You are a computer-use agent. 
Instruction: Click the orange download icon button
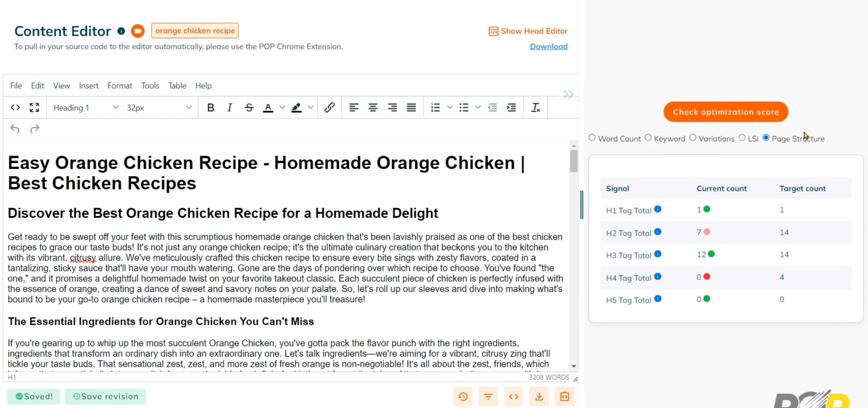point(539,396)
